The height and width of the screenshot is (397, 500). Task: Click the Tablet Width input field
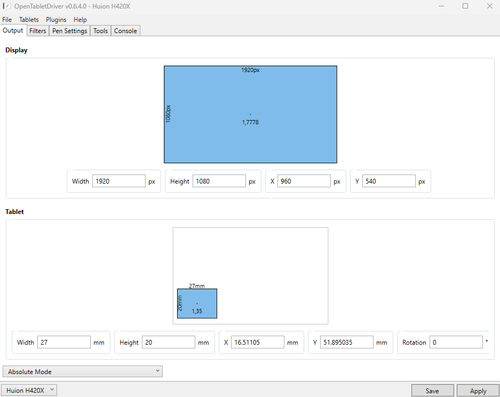[x=64, y=342]
